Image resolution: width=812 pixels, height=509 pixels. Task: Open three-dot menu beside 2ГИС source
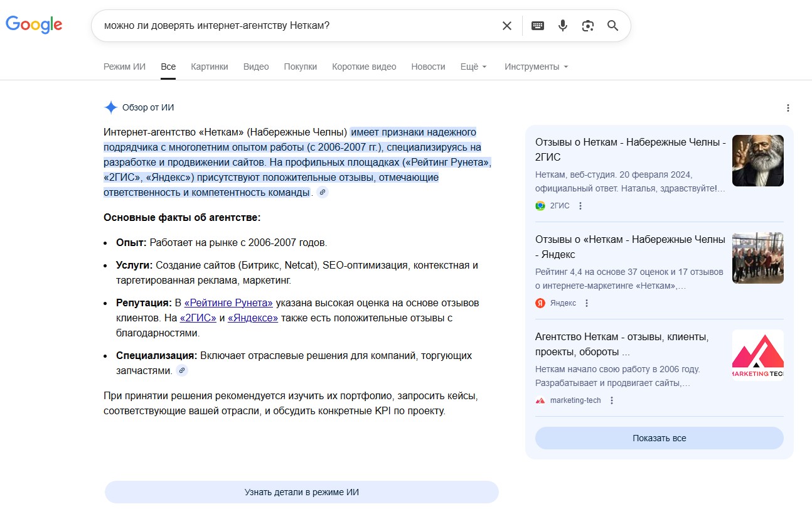(580, 206)
